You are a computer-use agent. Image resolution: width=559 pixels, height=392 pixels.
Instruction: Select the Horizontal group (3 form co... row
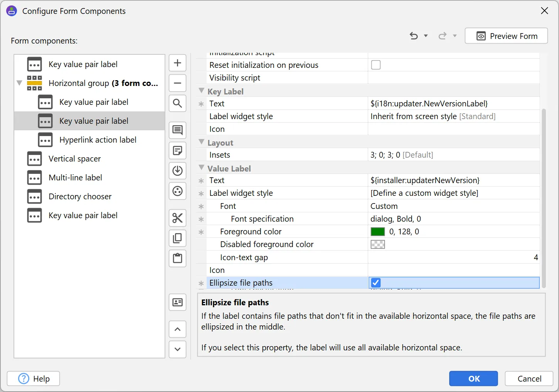pyautogui.click(x=89, y=83)
